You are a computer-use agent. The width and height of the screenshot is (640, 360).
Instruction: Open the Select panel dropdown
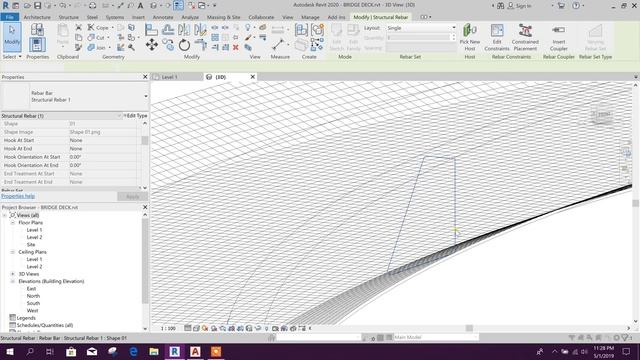click(12, 57)
